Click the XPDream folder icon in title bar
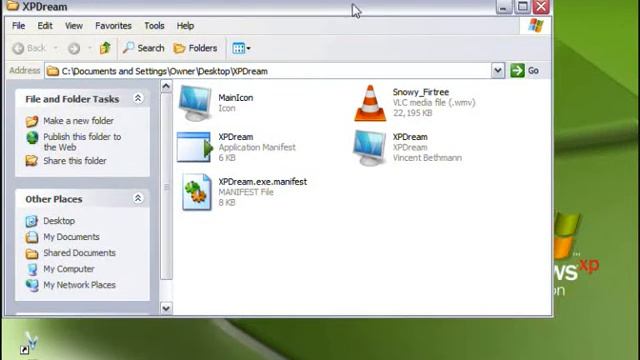The width and height of the screenshot is (640, 360). [x=13, y=5]
